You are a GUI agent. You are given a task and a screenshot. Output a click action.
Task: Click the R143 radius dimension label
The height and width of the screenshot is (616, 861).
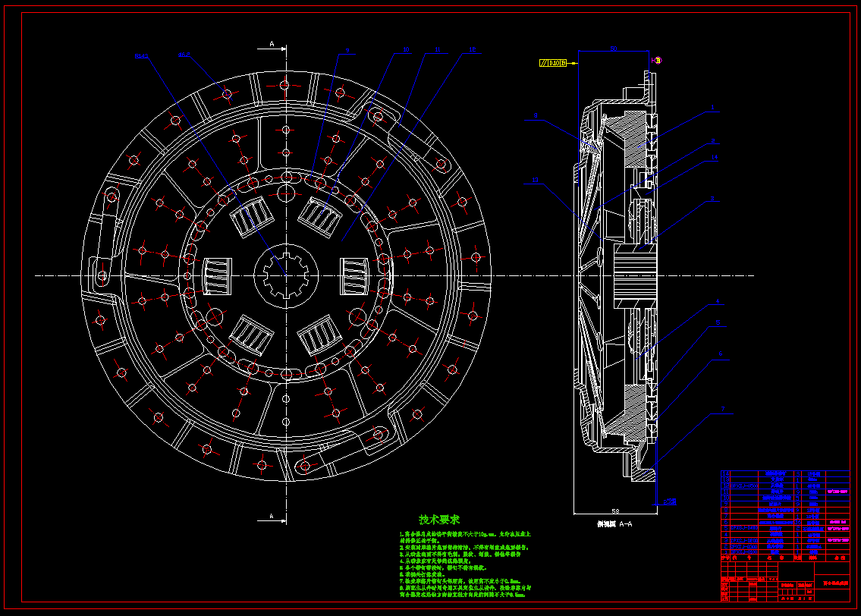[141, 55]
